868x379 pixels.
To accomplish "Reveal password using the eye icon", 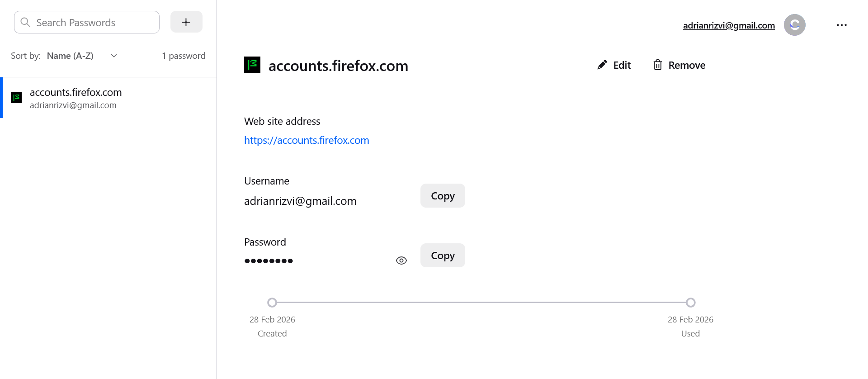I will tap(401, 261).
